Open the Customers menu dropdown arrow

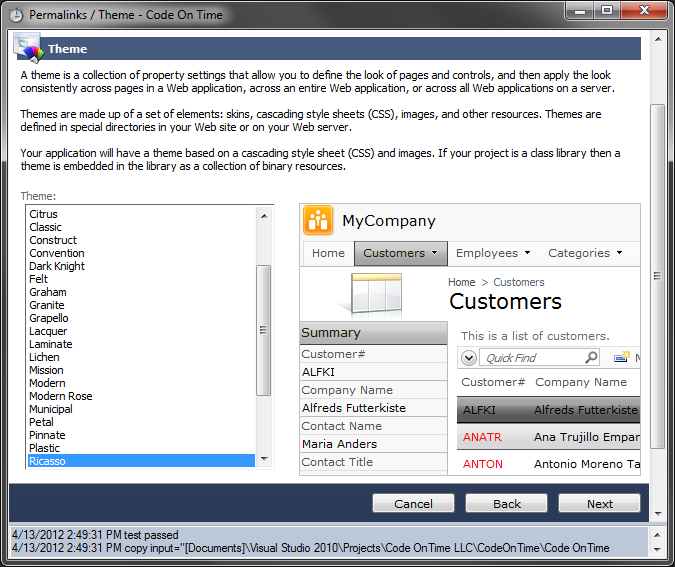434,253
